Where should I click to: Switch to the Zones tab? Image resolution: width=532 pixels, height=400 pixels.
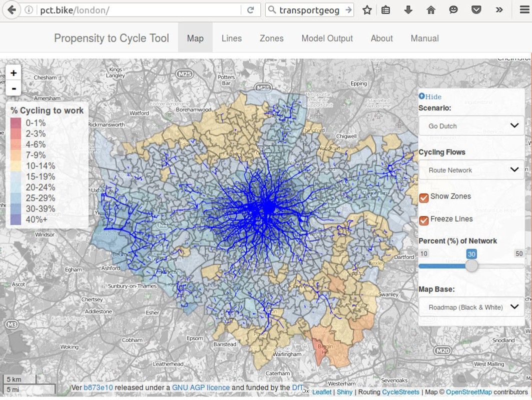pyautogui.click(x=271, y=38)
